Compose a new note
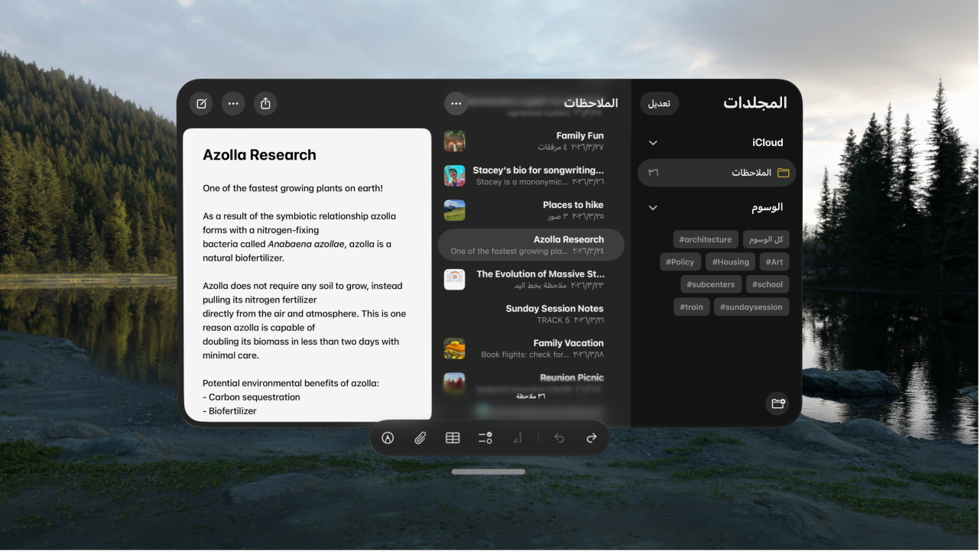This screenshot has width=980, height=551. (202, 103)
